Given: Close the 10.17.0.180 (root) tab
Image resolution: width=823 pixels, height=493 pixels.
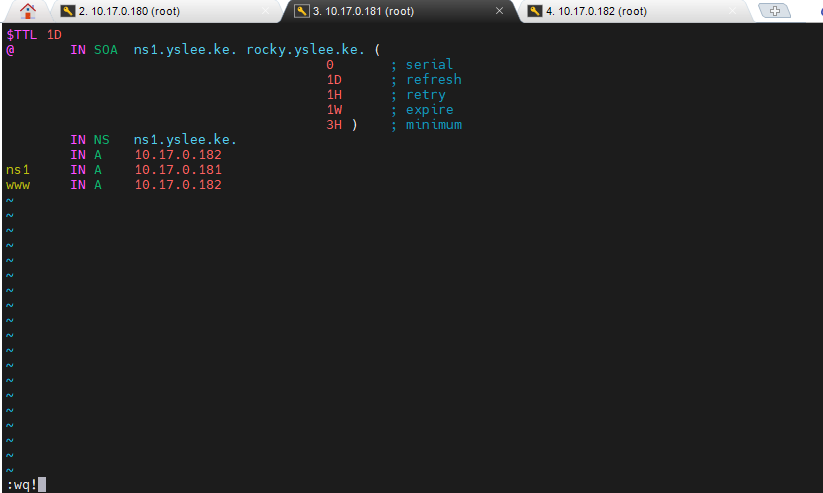Looking at the screenshot, I should (x=266, y=11).
